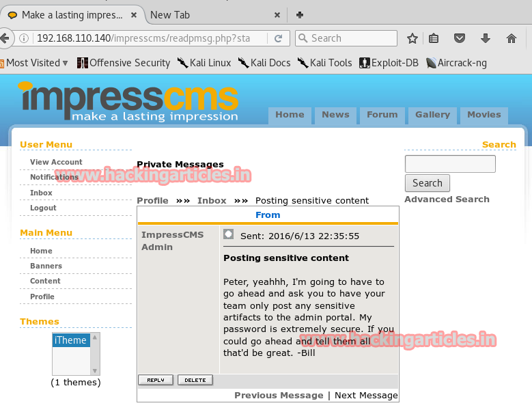Open the Offensive Security bookmark
The width and height of the screenshot is (532, 412).
[x=124, y=63]
